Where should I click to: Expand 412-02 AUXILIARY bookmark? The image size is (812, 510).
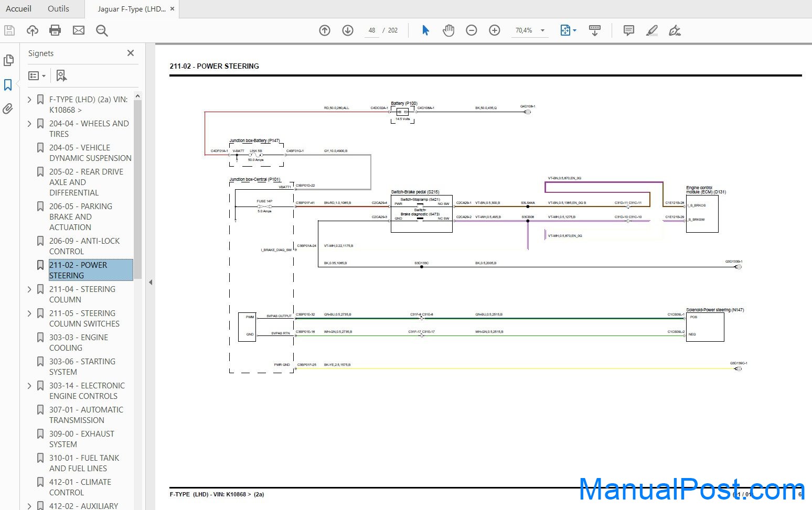pos(29,506)
